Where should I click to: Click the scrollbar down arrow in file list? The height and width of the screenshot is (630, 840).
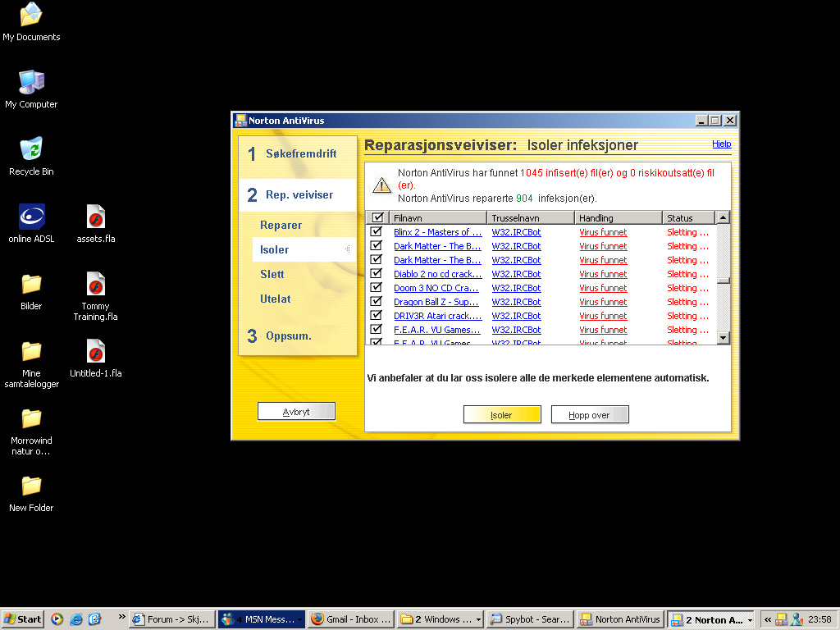click(x=723, y=337)
